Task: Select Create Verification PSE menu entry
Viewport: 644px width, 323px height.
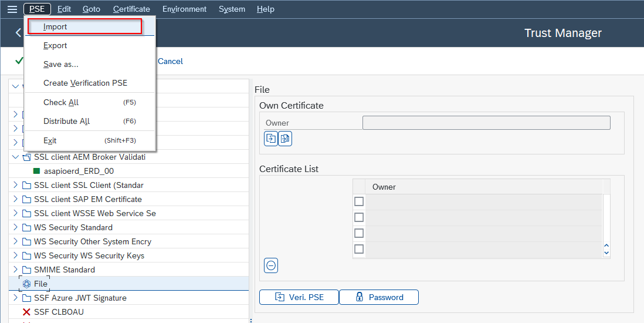Action: (x=90, y=83)
